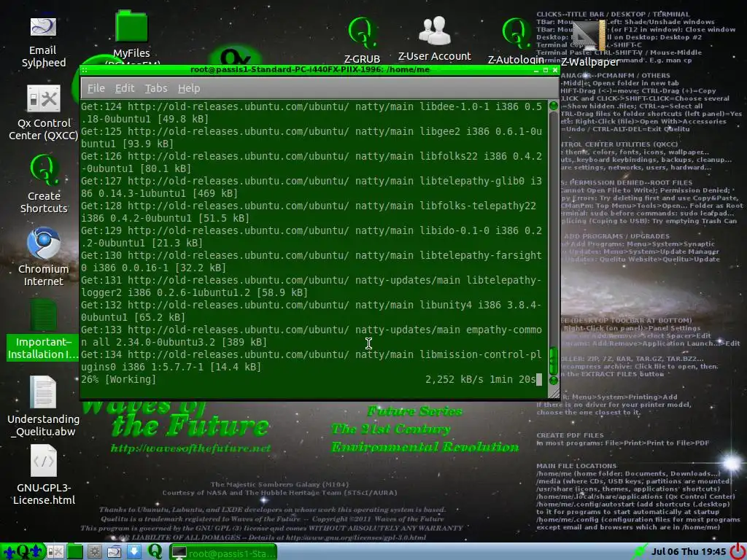Click the green network status tray icon
This screenshot has width=747, height=560.
[x=639, y=552]
